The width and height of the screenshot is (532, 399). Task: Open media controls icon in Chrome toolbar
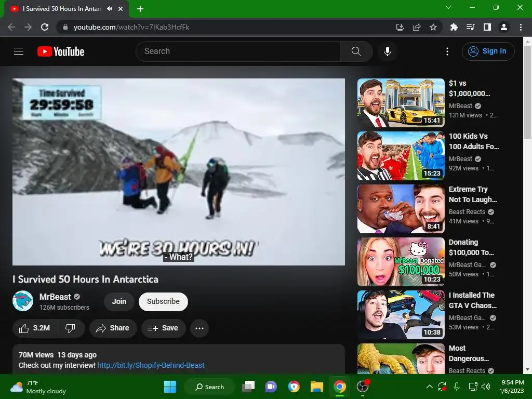[x=470, y=27]
